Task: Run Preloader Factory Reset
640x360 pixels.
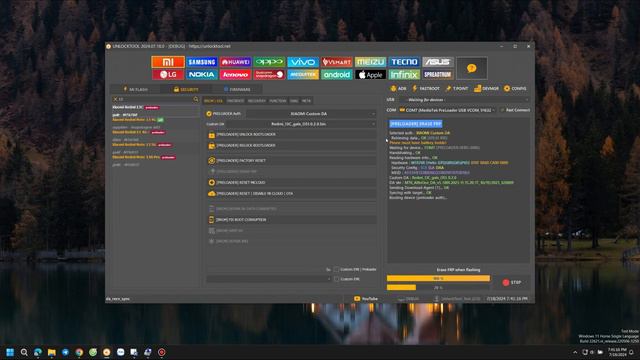Action: point(291,160)
